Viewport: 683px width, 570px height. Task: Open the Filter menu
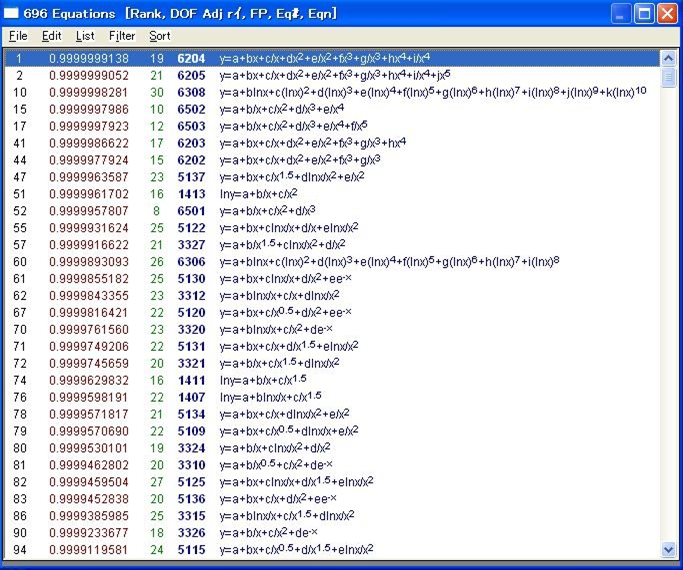[122, 36]
